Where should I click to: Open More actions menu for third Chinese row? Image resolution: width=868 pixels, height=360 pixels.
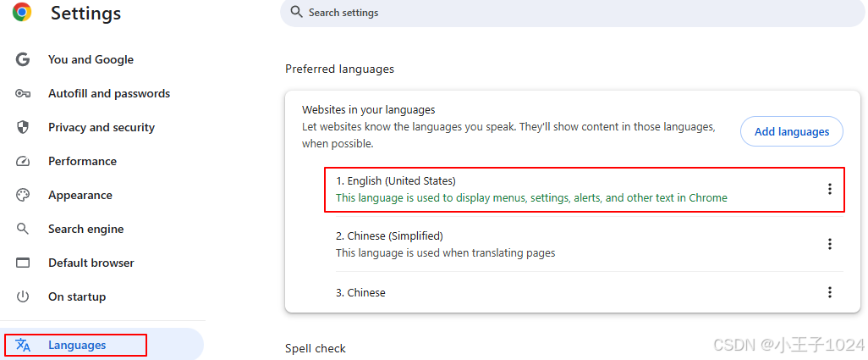click(x=829, y=292)
